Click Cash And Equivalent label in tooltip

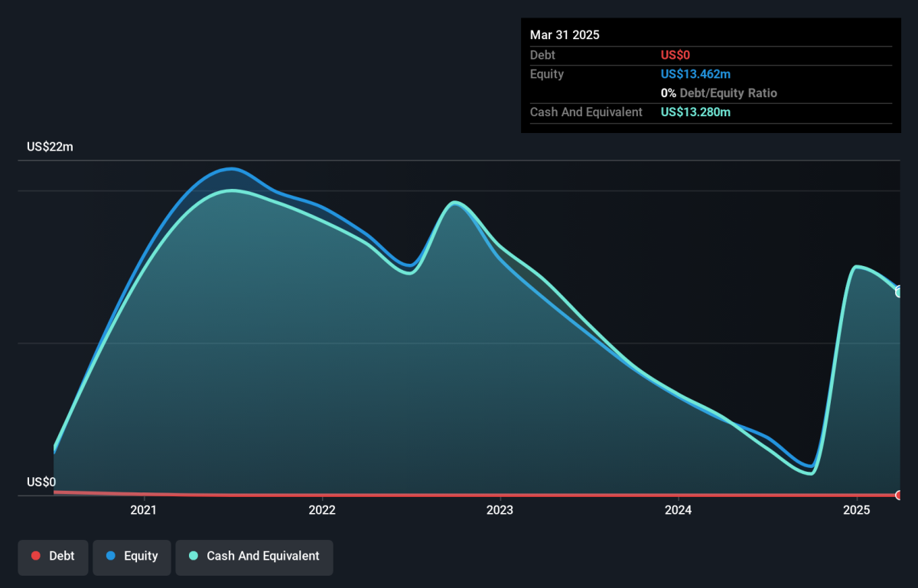[x=586, y=112]
